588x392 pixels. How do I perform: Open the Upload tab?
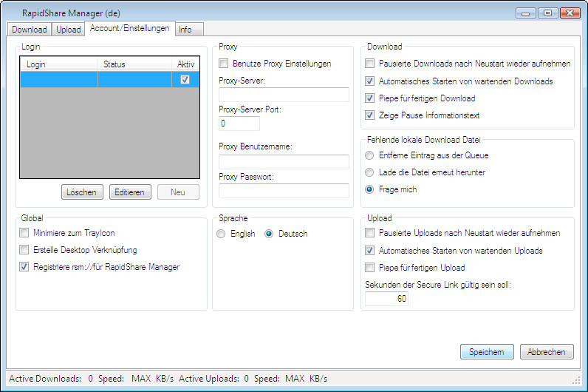tap(68, 30)
